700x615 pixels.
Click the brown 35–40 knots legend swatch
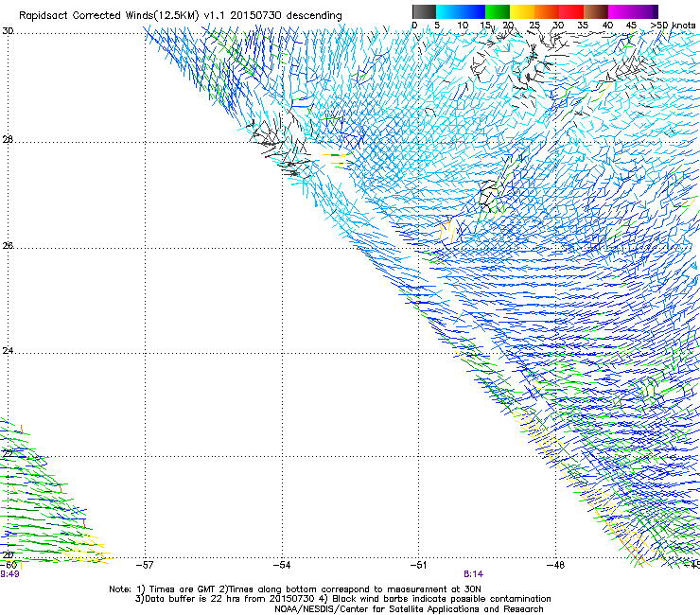[x=596, y=11]
